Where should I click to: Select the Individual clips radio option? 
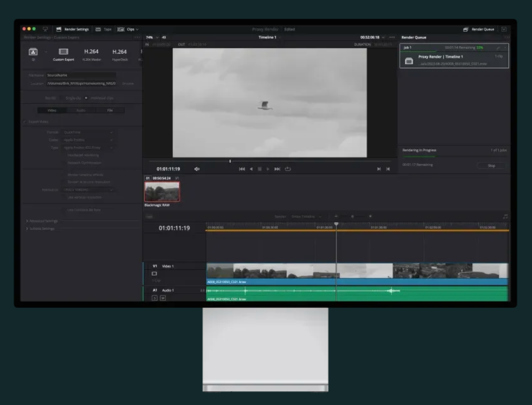point(86,98)
